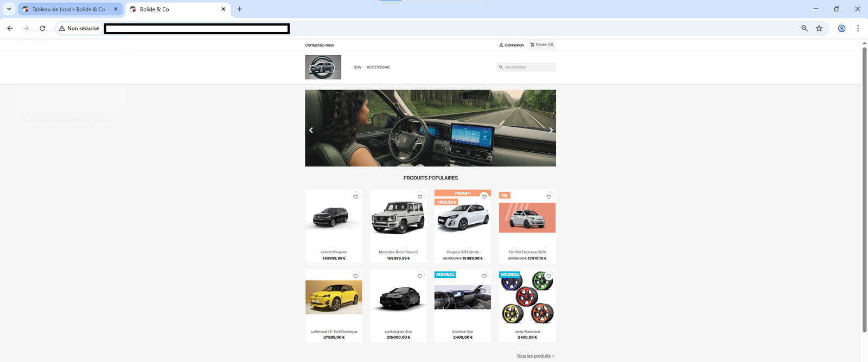The height and width of the screenshot is (362, 868).
Task: Click the -1000,00 € discount badge
Action: [x=446, y=202]
